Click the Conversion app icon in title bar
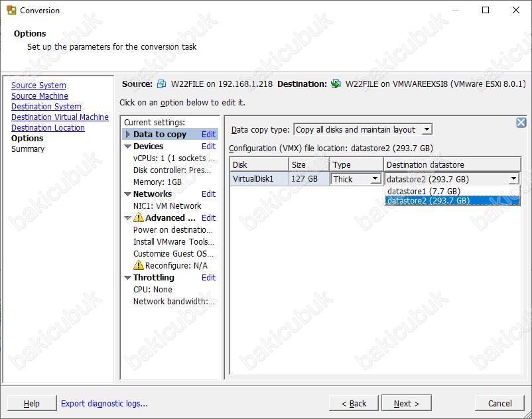Viewport: 532px width, 419px height. pyautogui.click(x=11, y=10)
